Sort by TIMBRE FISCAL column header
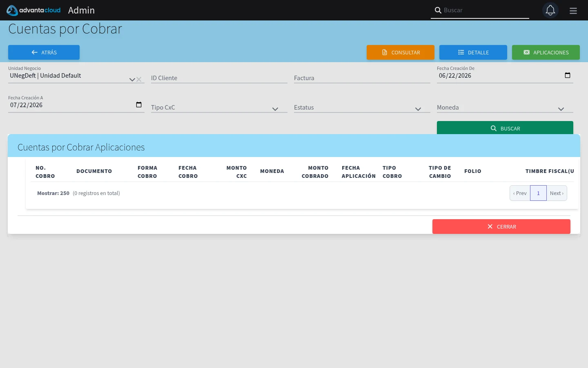The height and width of the screenshot is (368, 588). coord(550,171)
